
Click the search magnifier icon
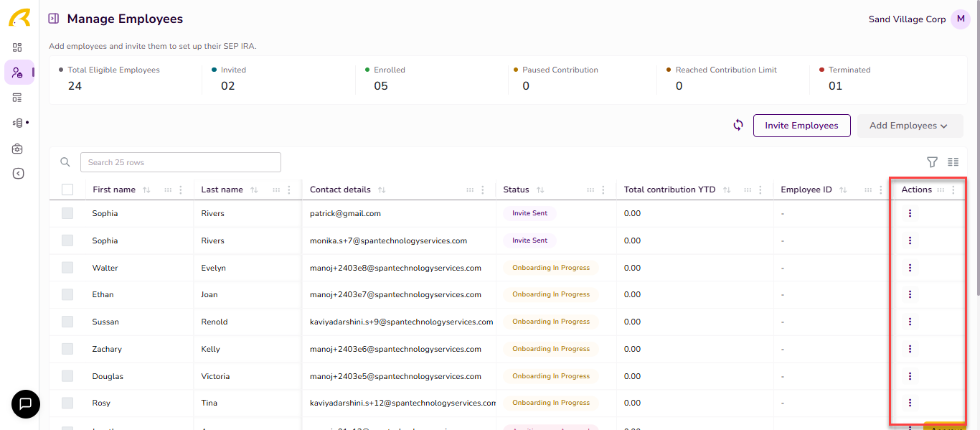65,162
